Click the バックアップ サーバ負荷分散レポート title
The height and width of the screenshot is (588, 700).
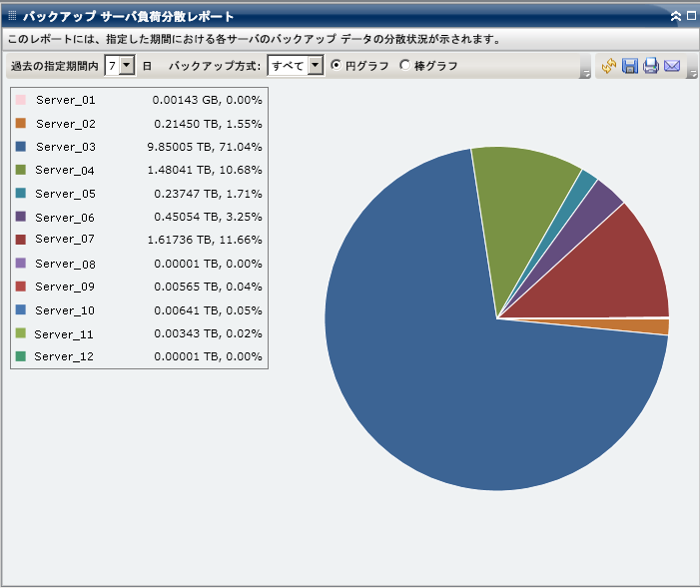[129, 17]
